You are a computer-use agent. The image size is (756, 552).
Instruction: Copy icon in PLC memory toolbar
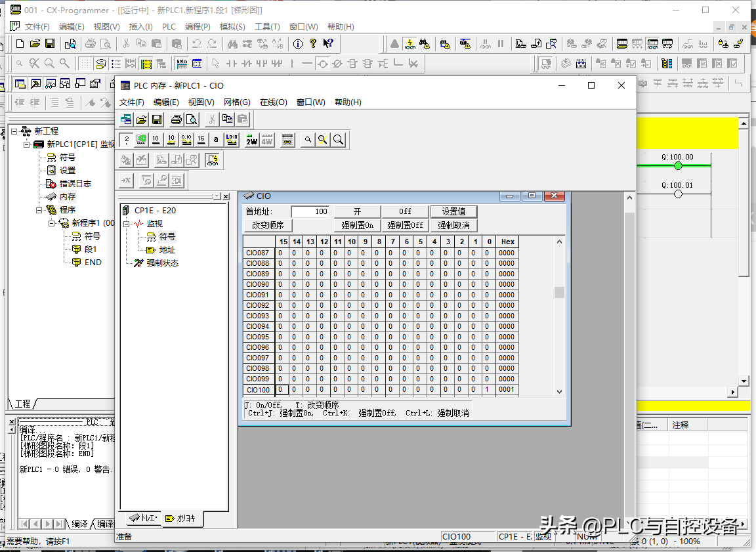[228, 119]
